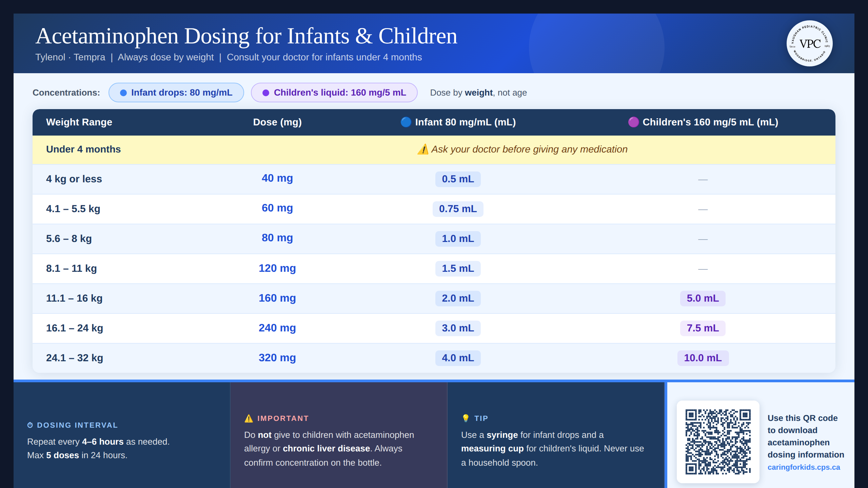Click the '8.1 – 11 kg' weight cell

pos(72,268)
